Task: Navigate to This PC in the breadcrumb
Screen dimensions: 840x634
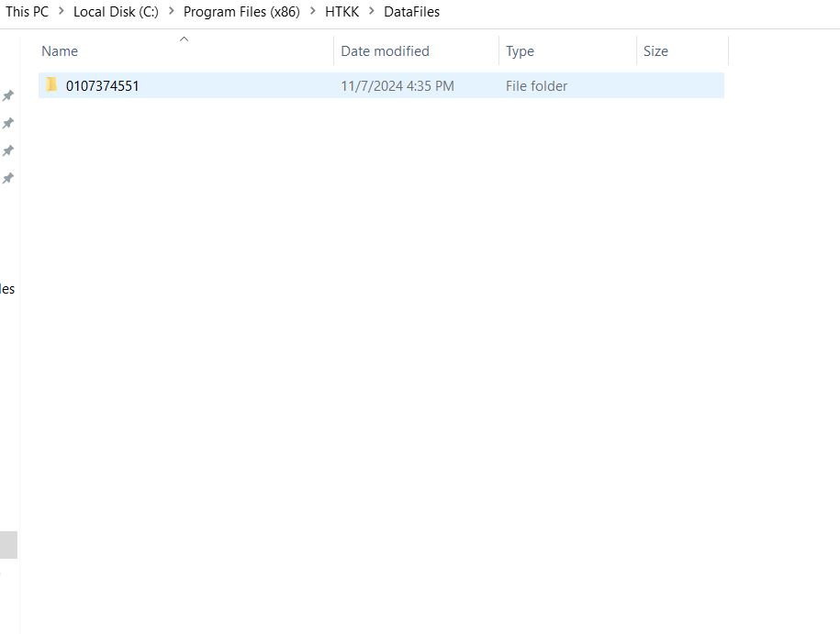Action: point(27,12)
